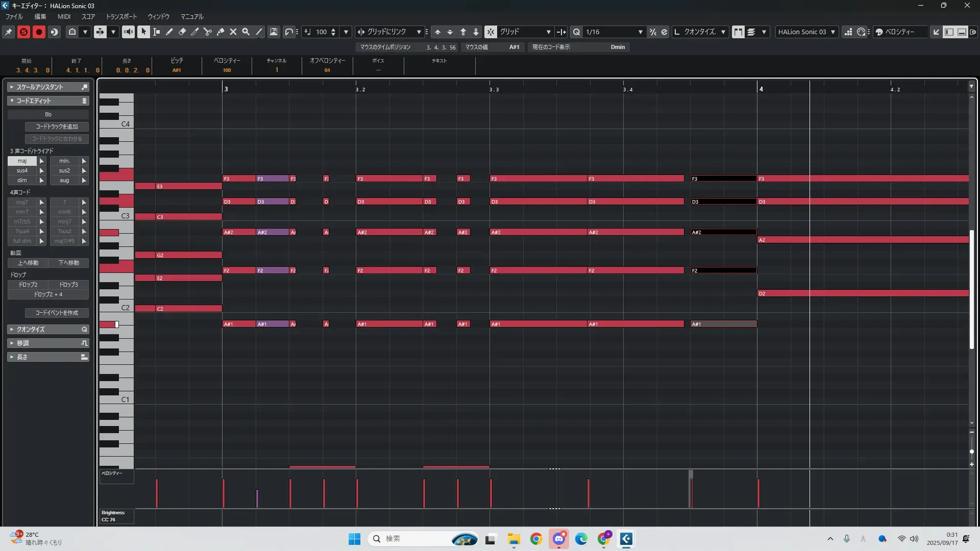The image size is (980, 551).
Task: Click the vertical scrollbar handle of note editor
Action: 972,290
